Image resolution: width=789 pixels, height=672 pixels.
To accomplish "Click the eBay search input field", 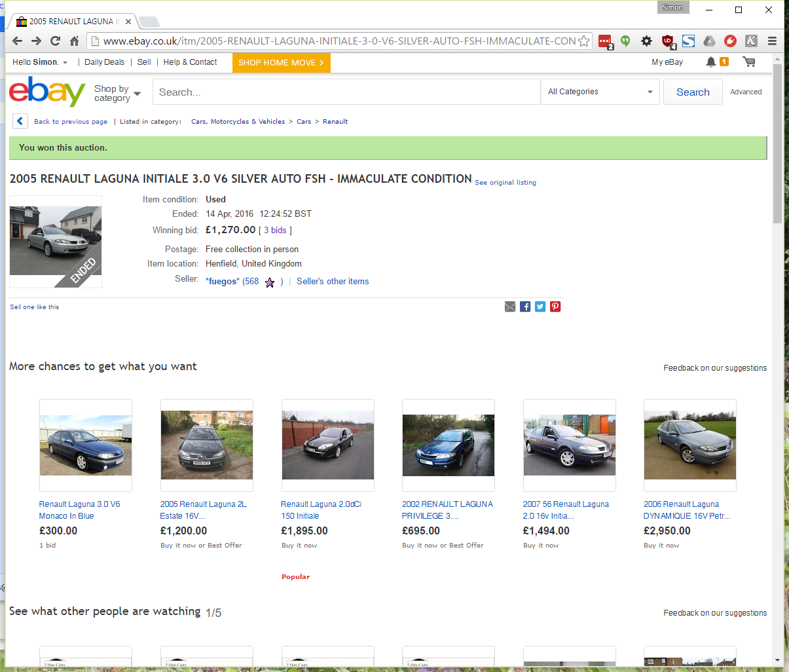I will 346,92.
